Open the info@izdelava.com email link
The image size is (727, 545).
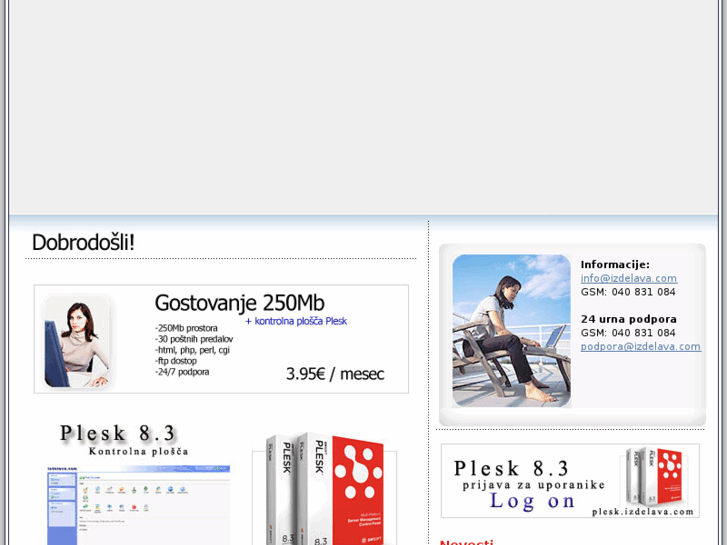tap(628, 278)
